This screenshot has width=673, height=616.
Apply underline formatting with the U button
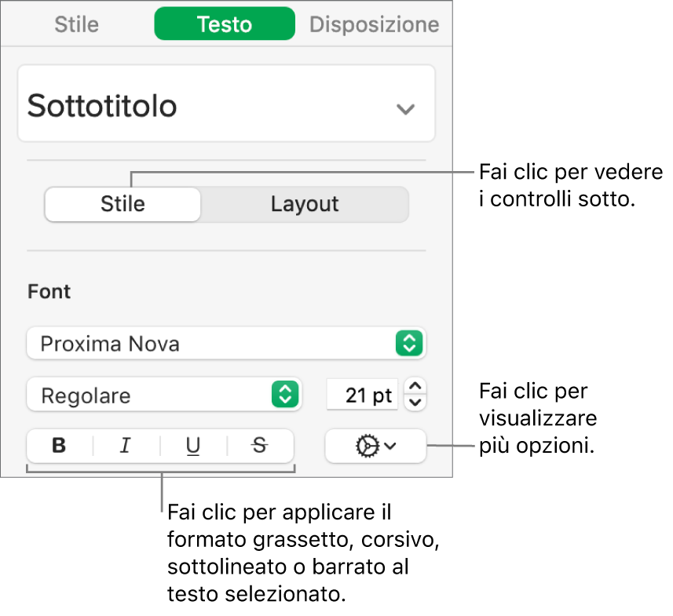click(193, 446)
